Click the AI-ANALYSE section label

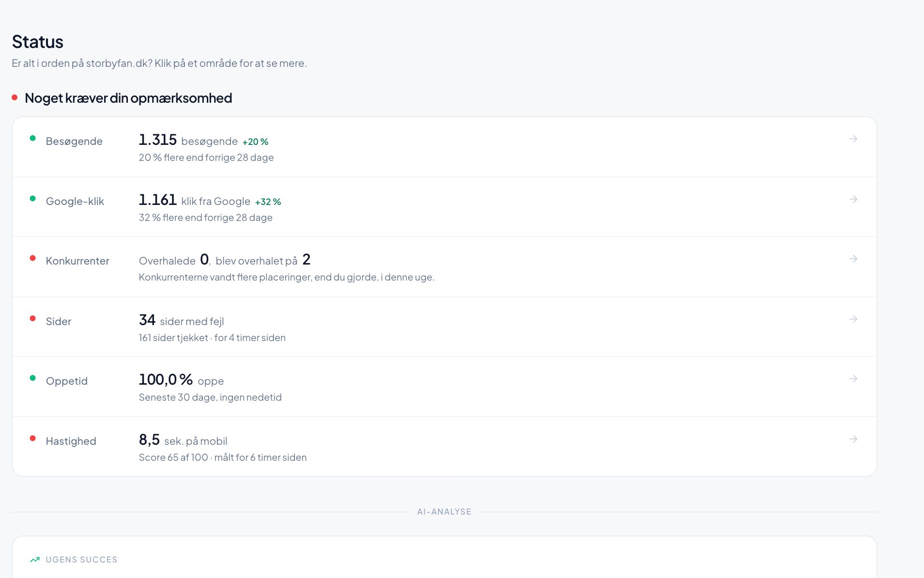pos(444,512)
